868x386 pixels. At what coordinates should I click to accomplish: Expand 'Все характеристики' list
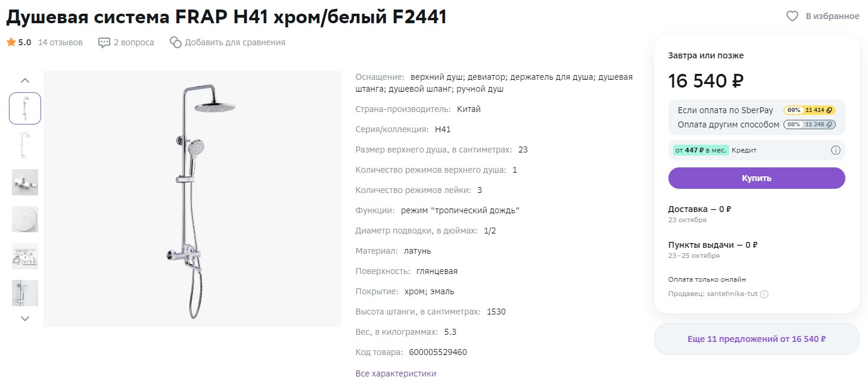(396, 373)
